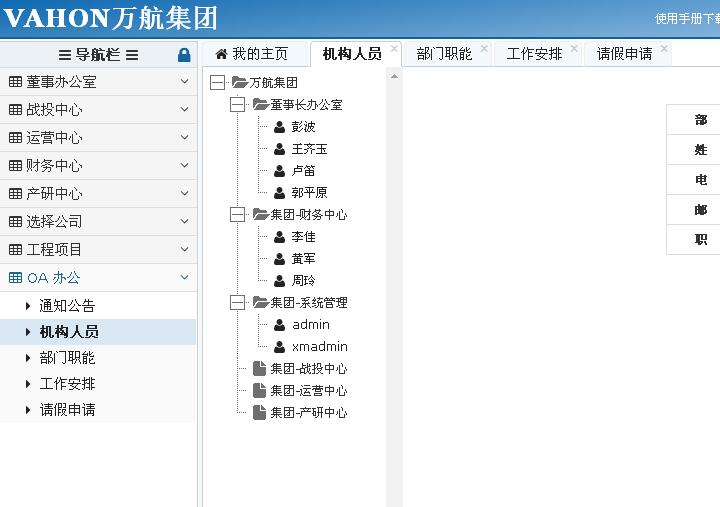Click the tree panel scrollbar up arrow
The image size is (720, 507).
coord(394,76)
